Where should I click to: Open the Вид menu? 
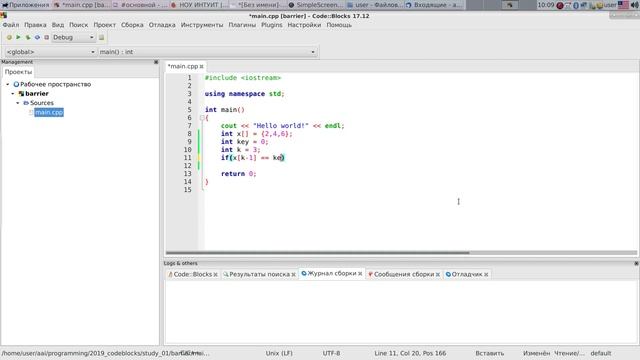tap(58, 25)
